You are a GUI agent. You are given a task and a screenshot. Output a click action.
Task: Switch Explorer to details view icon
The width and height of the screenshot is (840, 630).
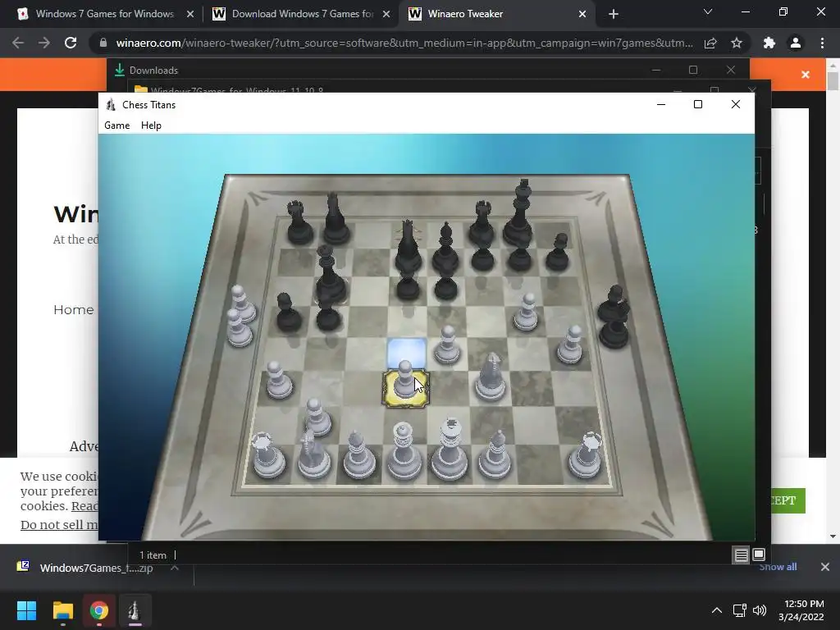(741, 555)
